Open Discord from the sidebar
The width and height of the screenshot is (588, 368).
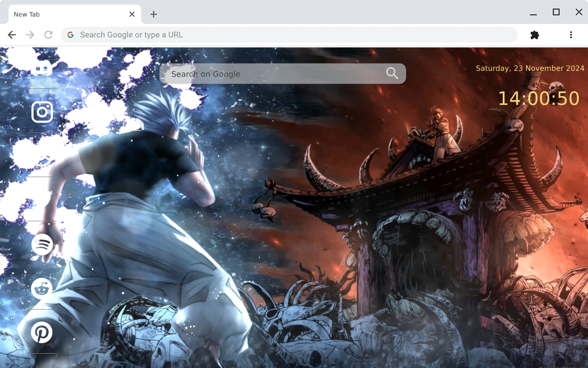[x=42, y=68]
